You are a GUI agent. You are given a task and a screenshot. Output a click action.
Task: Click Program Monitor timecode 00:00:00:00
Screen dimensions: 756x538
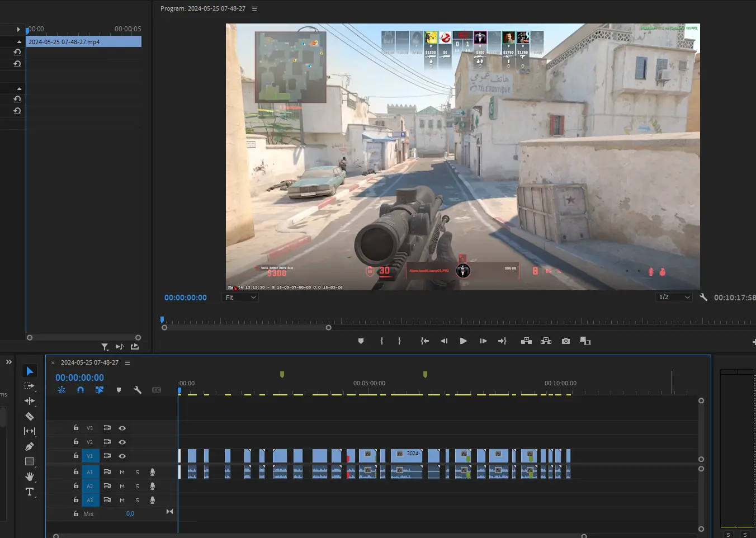(186, 298)
